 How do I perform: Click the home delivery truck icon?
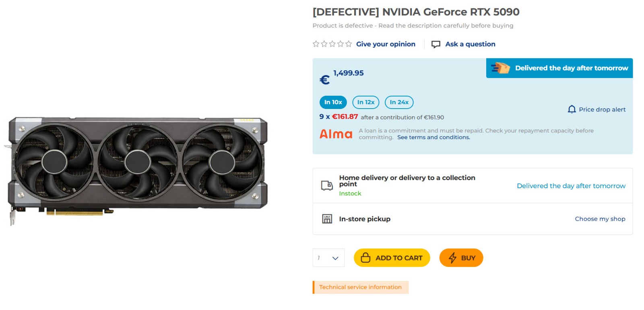click(x=326, y=185)
